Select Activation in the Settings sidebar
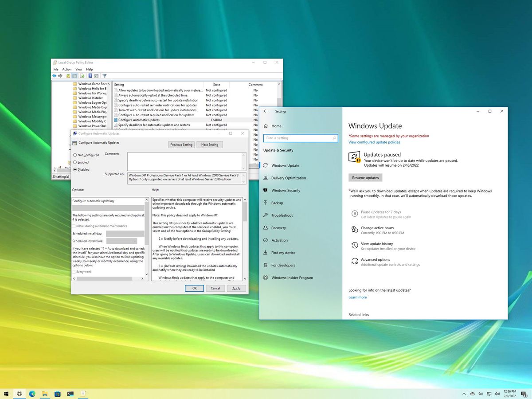This screenshot has height=399, width=532. [x=279, y=240]
